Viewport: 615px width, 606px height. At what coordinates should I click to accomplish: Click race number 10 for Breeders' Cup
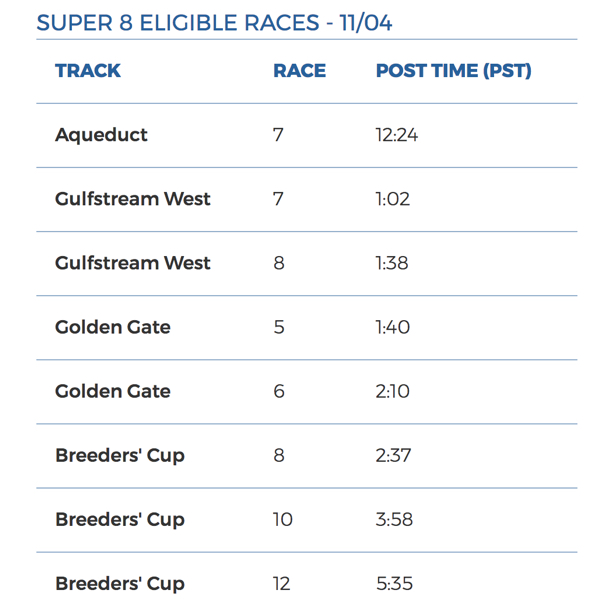283,519
